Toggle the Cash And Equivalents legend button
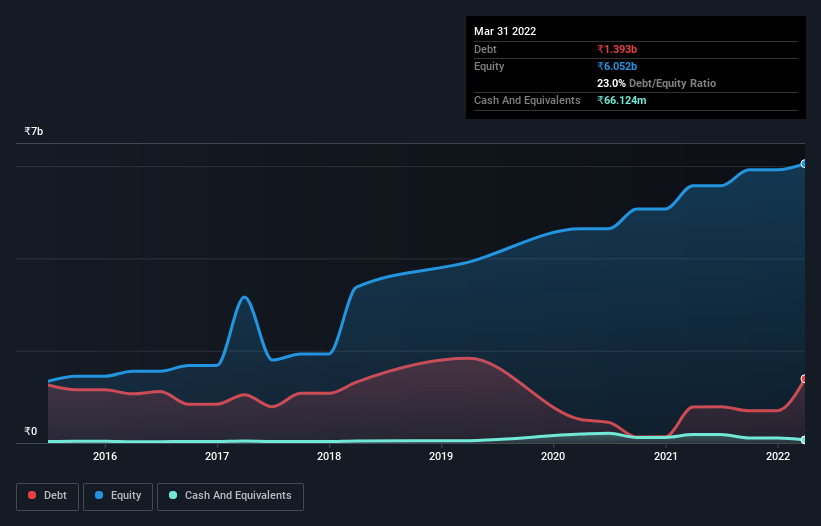 click(230, 496)
